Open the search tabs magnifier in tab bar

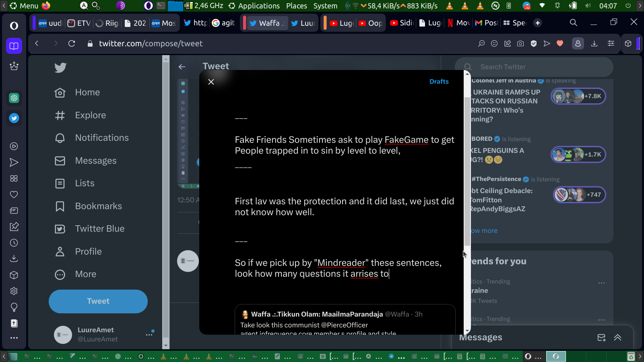pos(574,23)
